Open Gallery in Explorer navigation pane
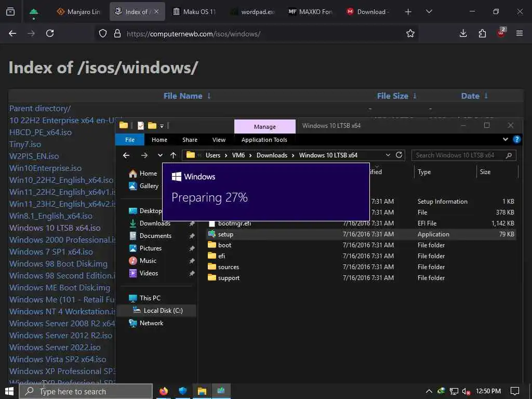This screenshot has height=399, width=532. [143, 186]
